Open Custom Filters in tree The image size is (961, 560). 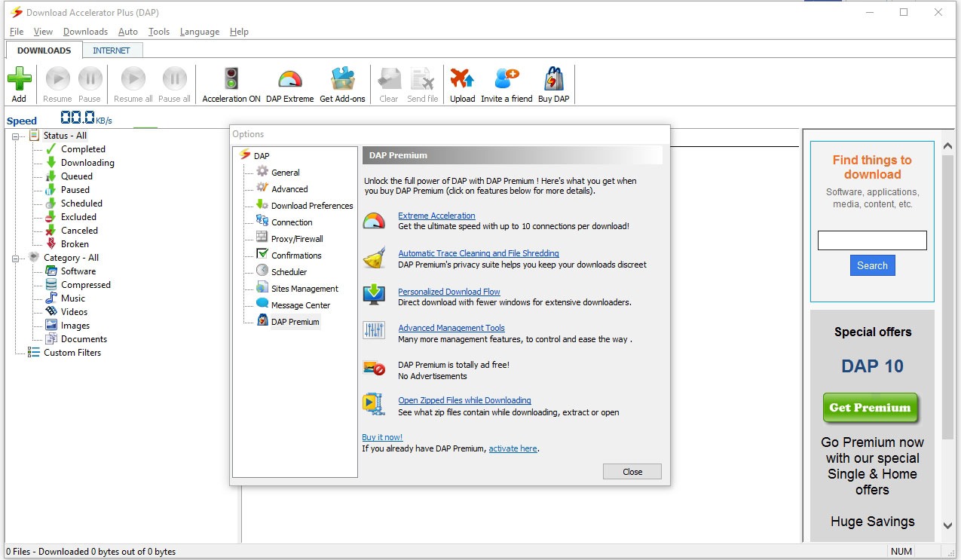point(72,353)
